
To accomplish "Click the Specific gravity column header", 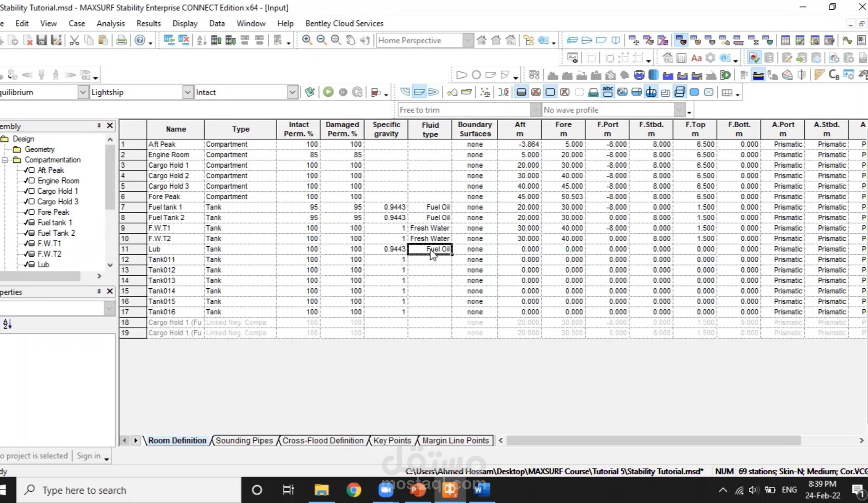I will click(x=386, y=129).
